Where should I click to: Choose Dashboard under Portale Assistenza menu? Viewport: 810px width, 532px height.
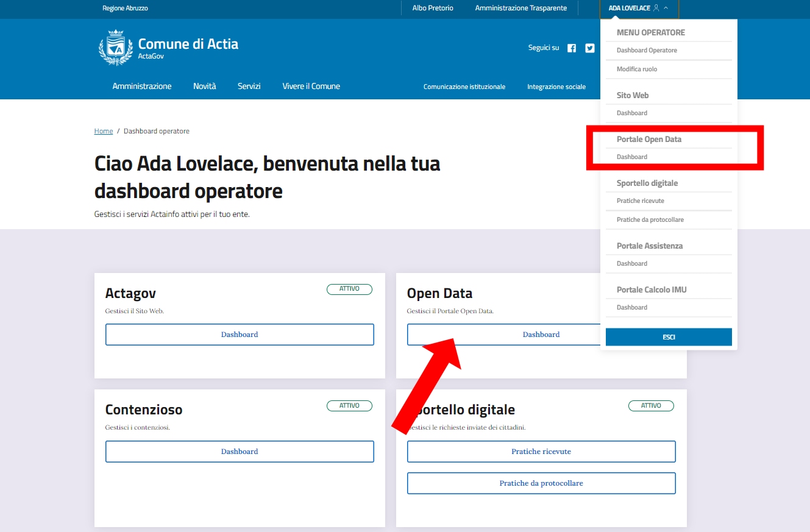click(632, 264)
